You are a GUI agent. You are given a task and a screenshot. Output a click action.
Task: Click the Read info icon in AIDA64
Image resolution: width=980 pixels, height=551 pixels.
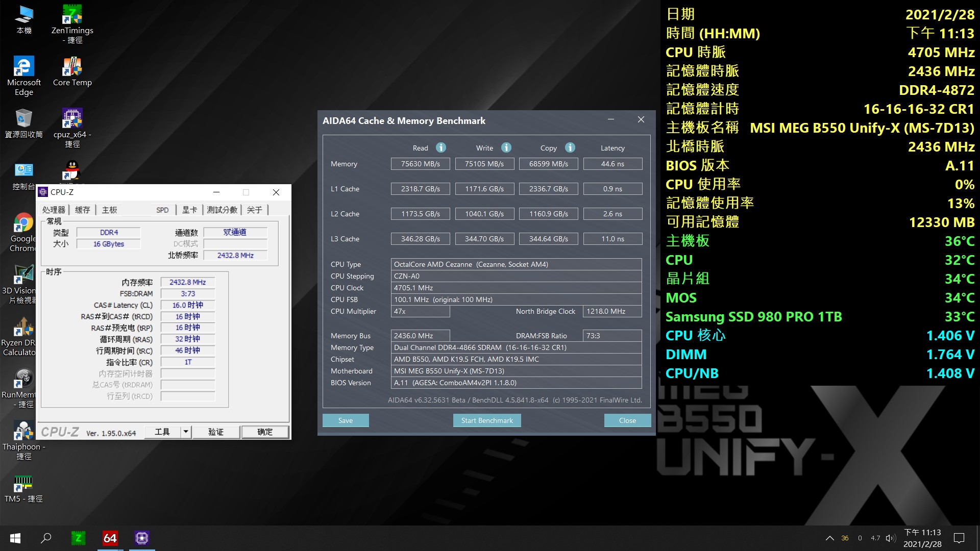(x=441, y=147)
